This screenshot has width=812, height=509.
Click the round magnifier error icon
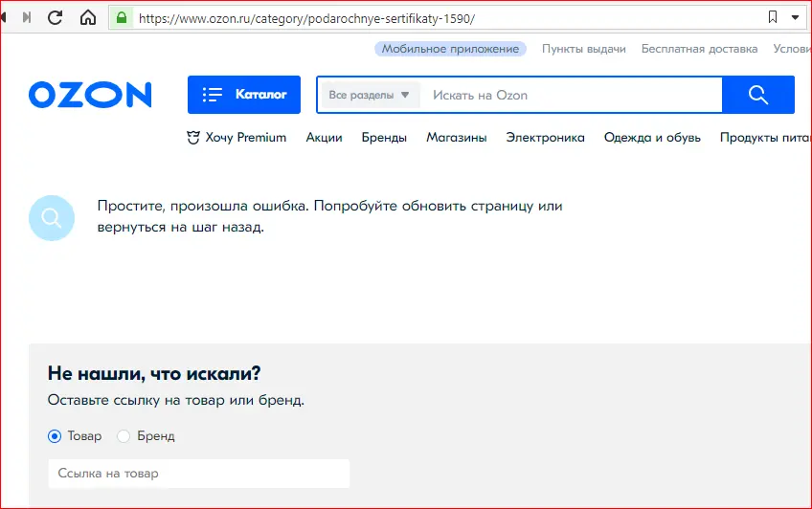[x=52, y=218]
